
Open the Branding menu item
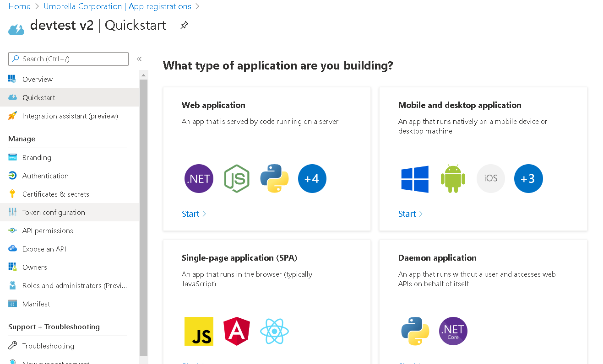(70, 157)
